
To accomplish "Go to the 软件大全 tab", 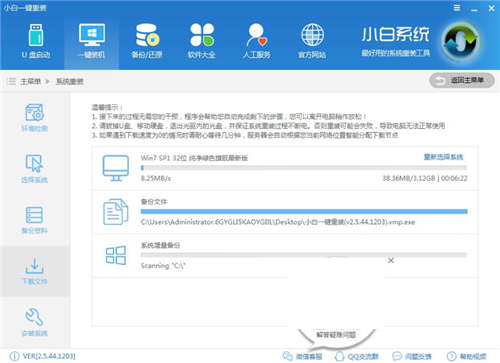I will point(202,41).
